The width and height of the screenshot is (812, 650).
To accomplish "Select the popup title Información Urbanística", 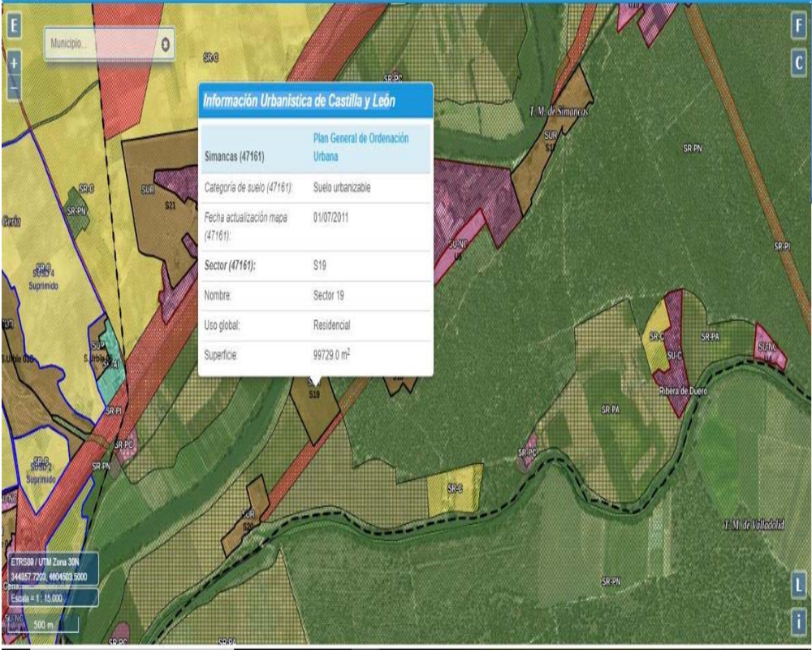I will pyautogui.click(x=299, y=101).
